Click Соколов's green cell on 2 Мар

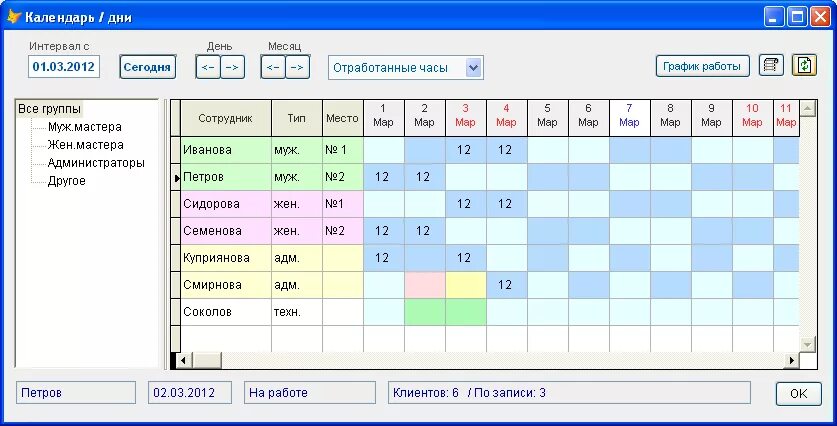pyautogui.click(x=424, y=312)
